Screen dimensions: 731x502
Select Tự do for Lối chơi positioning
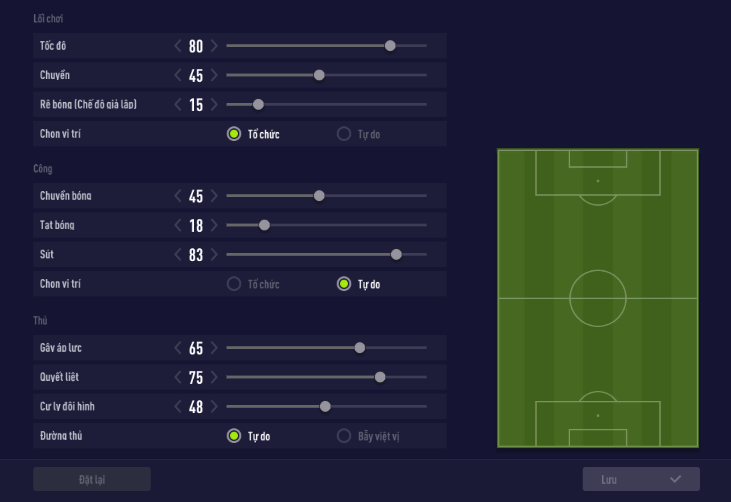point(344,134)
